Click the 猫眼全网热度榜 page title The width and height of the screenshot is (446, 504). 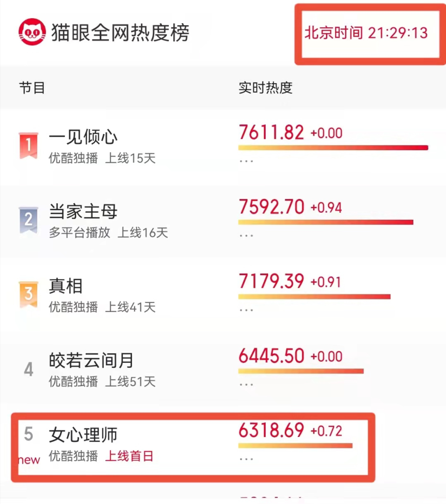pos(120,32)
